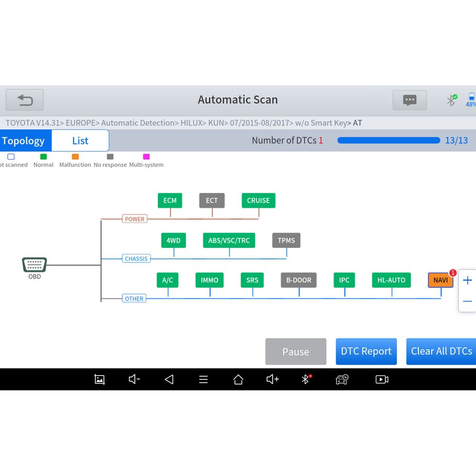Click the scan progress bar
Viewport: 476px width, 476px height.
coord(388,140)
